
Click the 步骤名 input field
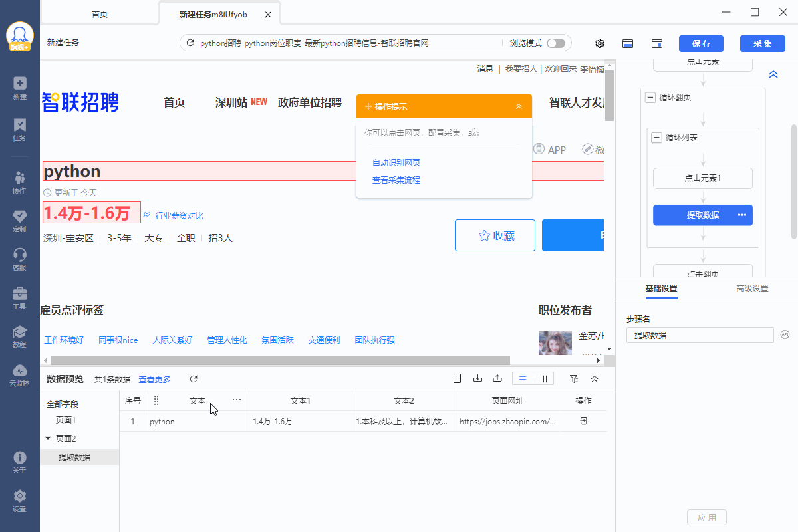(700, 335)
